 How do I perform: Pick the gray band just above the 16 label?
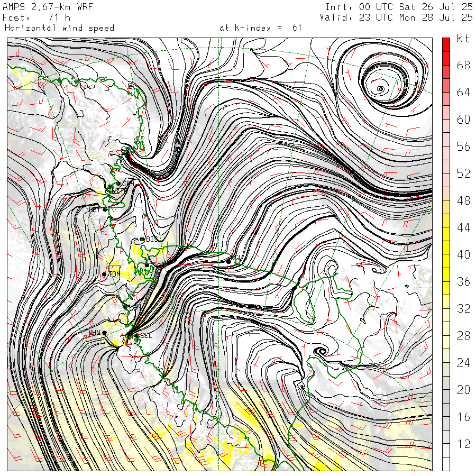click(x=446, y=410)
